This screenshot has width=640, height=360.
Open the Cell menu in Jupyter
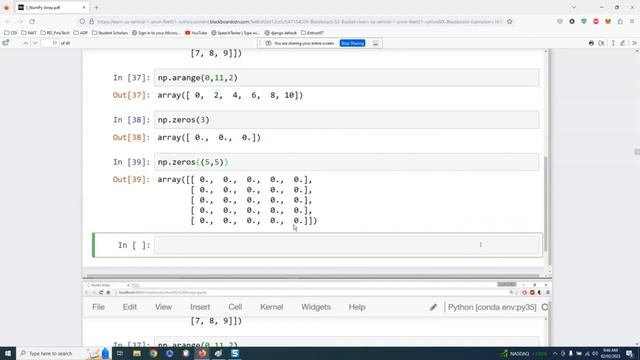[x=235, y=307]
